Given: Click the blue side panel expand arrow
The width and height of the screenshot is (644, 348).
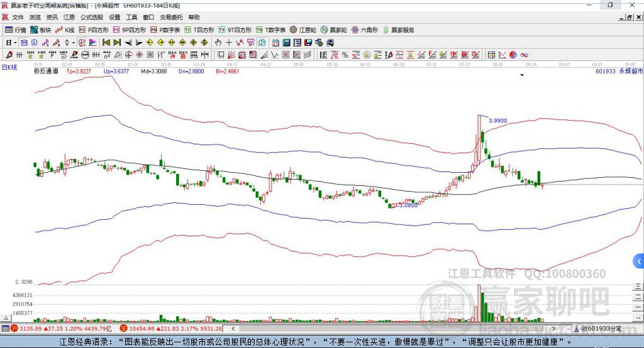Looking at the screenshot, I should tap(639, 261).
